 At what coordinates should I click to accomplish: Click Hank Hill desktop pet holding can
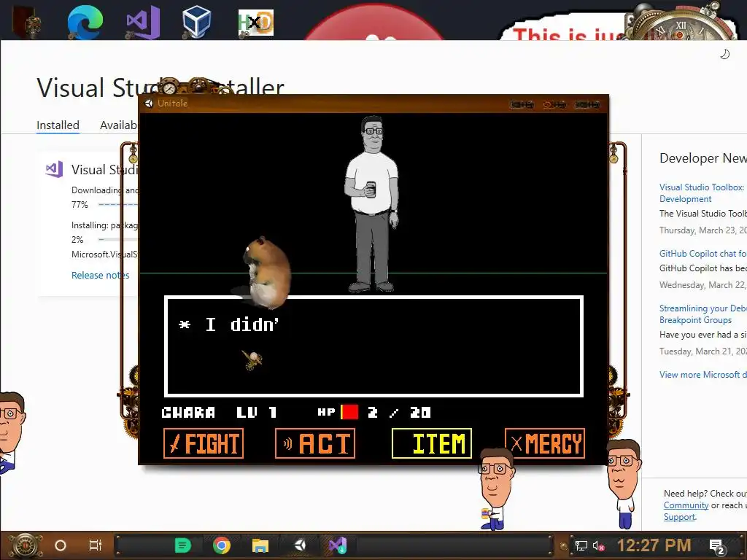[x=495, y=489]
